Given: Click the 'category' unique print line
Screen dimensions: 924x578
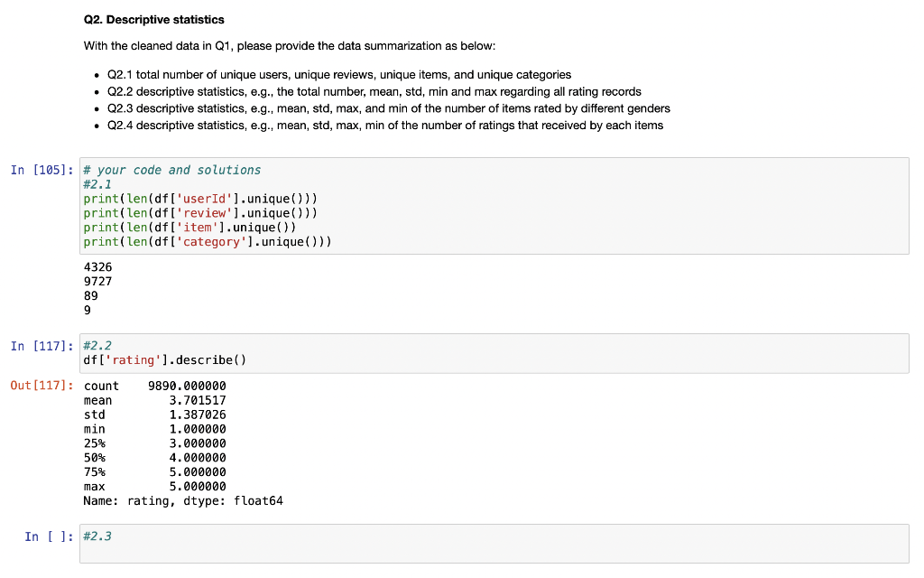Looking at the screenshot, I should [x=208, y=242].
